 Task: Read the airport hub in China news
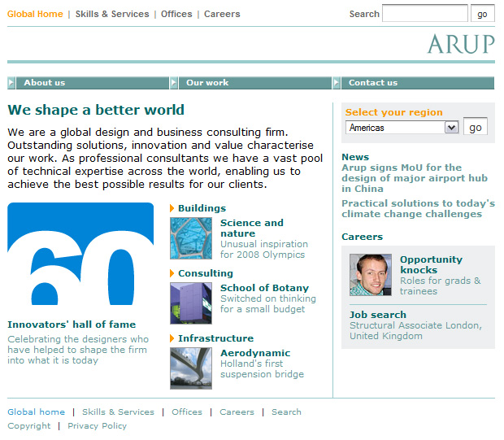point(415,178)
